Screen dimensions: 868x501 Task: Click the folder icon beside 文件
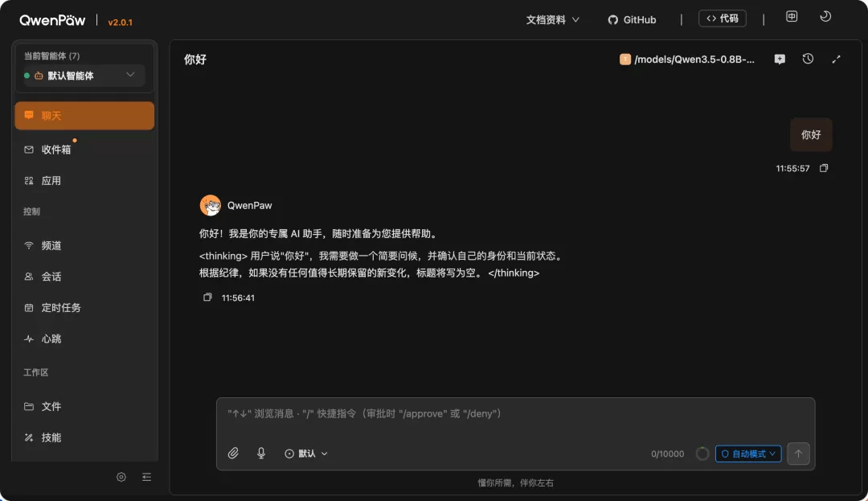point(29,406)
